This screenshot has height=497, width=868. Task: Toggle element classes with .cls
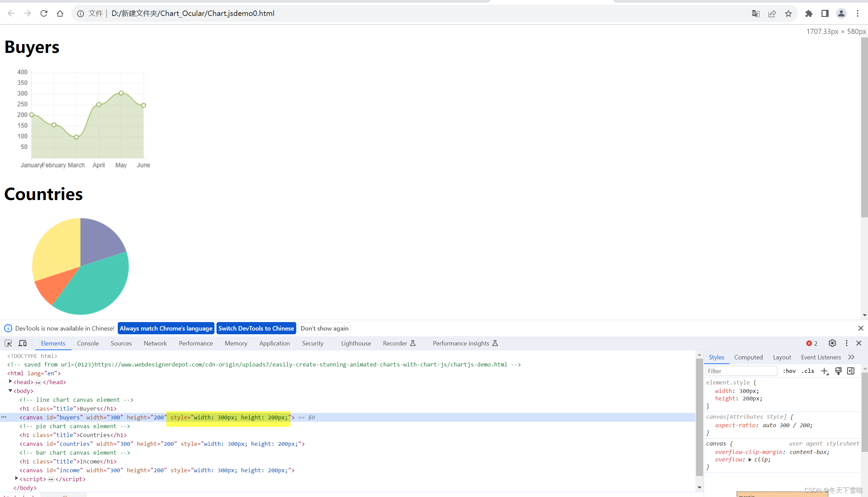tap(808, 371)
